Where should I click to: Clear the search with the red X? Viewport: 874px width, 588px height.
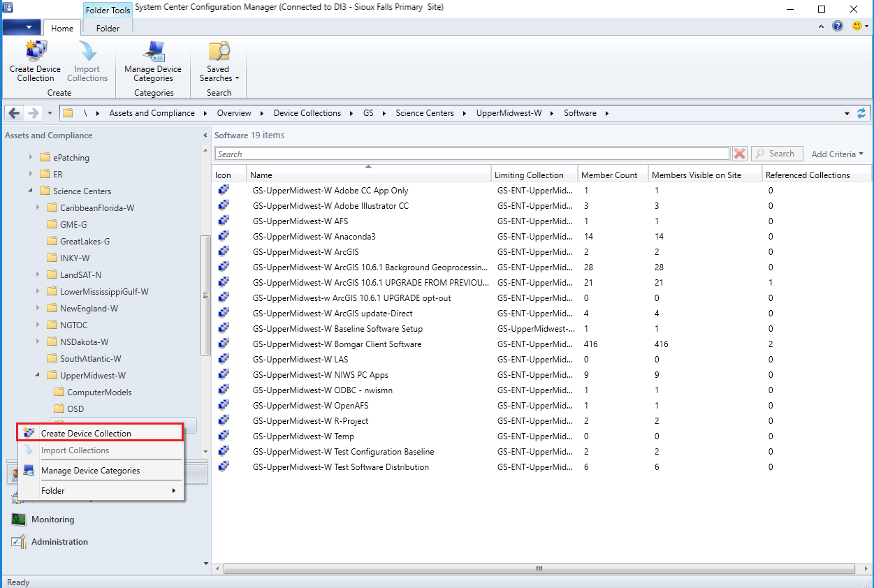pos(740,154)
